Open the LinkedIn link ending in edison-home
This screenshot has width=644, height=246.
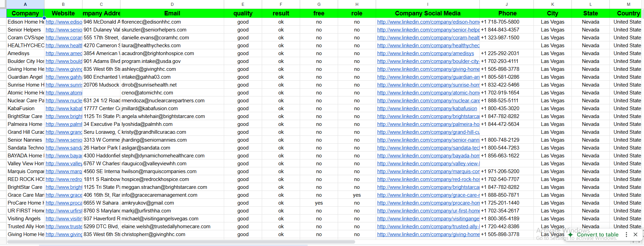[x=428, y=22]
